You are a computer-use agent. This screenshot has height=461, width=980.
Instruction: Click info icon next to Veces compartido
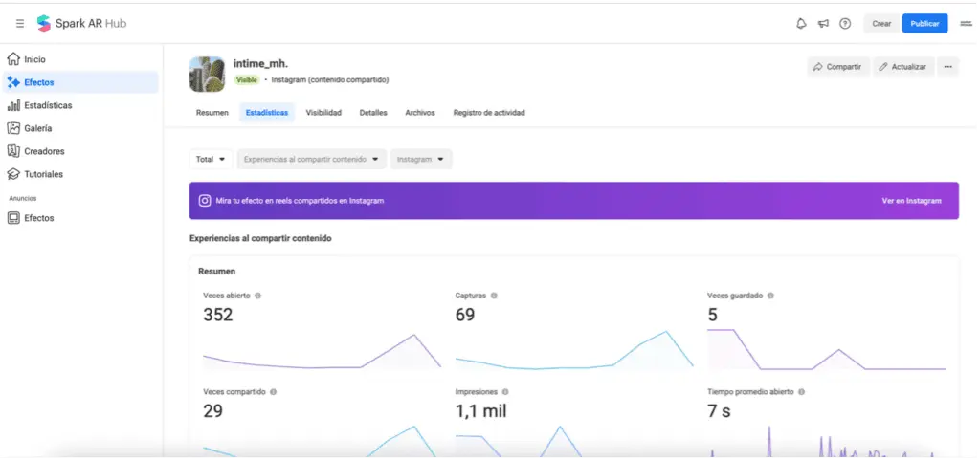273,392
